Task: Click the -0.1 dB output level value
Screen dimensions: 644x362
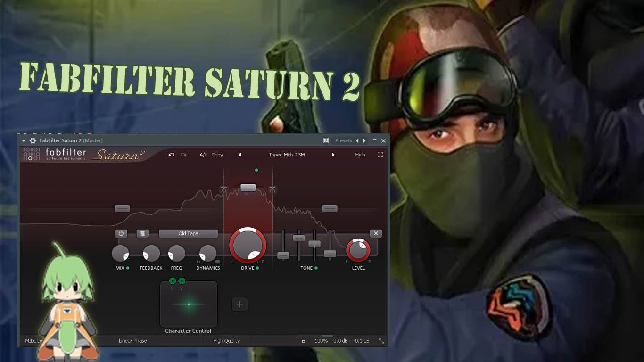Action: [362, 341]
